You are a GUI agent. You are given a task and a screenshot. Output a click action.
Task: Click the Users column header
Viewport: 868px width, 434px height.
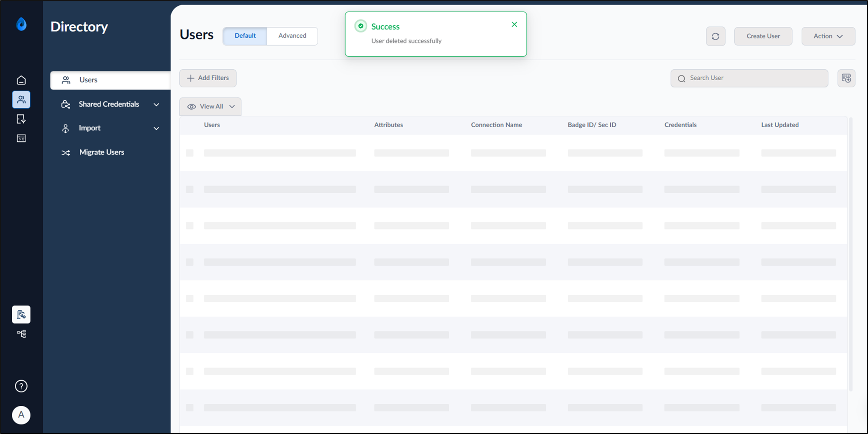click(212, 125)
